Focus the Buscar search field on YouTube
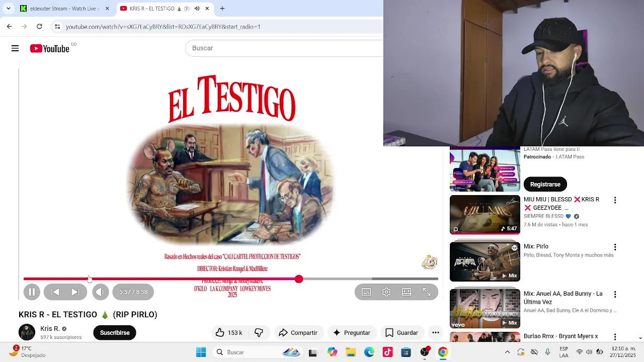This screenshot has height=362, width=644. pos(284,48)
